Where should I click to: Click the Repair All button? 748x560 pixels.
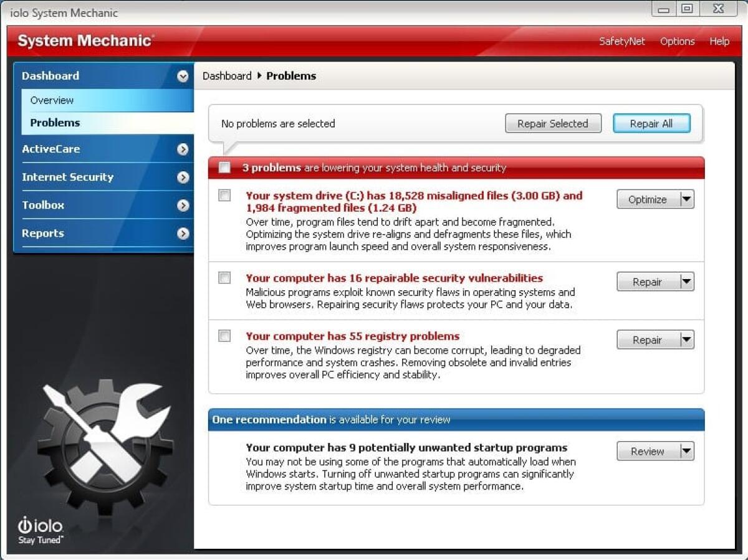[651, 123]
